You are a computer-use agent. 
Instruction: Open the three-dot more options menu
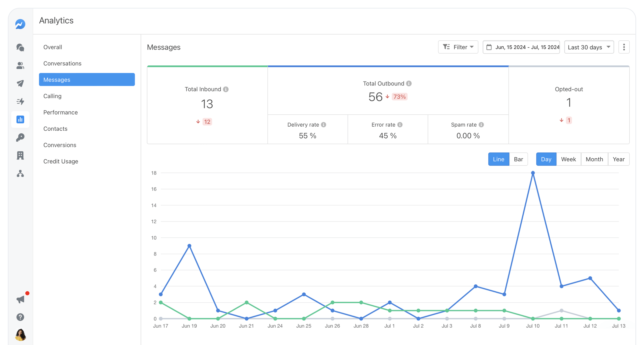(624, 47)
